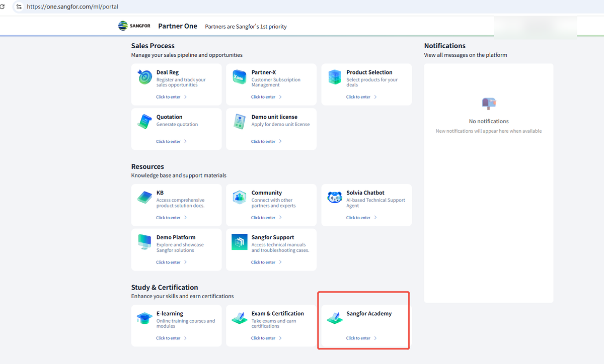Click the Sangfor Academy icon
604x364 pixels.
[335, 318]
